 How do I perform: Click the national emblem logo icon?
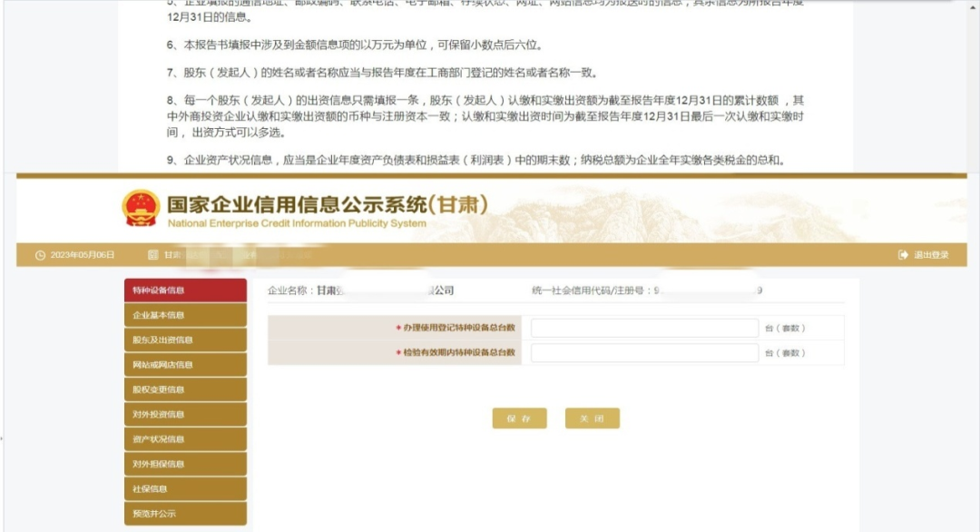139,207
